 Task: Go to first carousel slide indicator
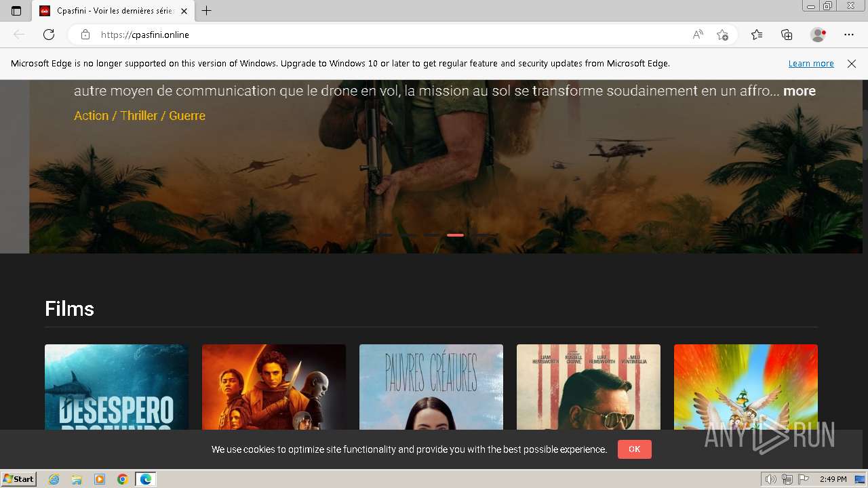[384, 235]
